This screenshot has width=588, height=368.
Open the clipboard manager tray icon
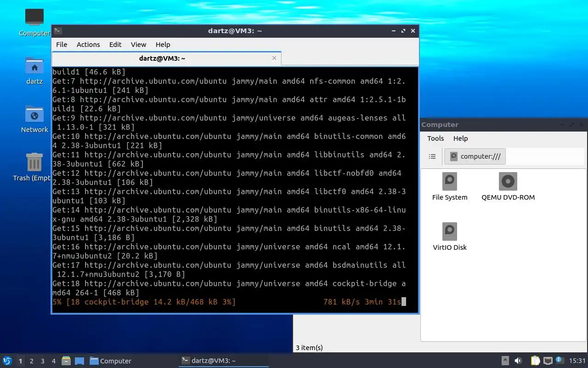[x=535, y=361]
